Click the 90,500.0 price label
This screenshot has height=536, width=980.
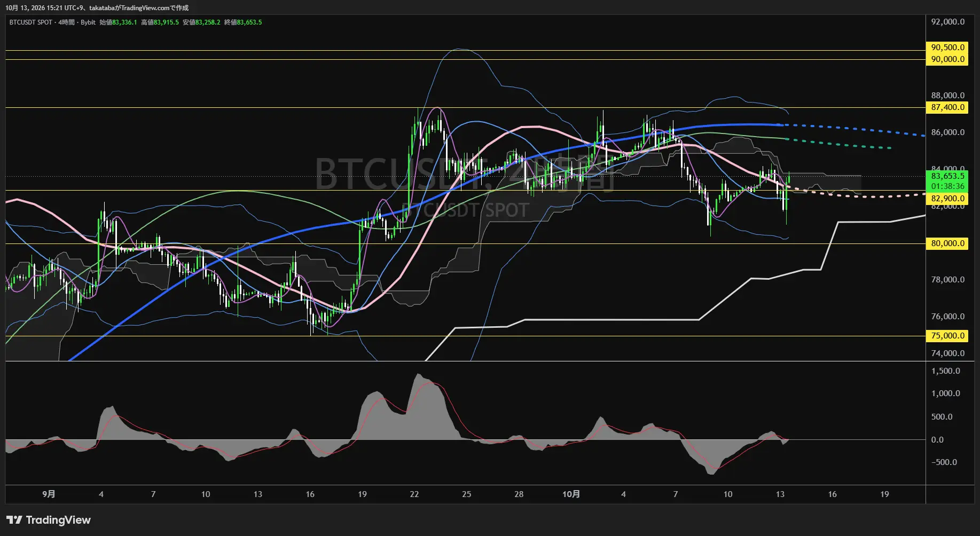(947, 48)
